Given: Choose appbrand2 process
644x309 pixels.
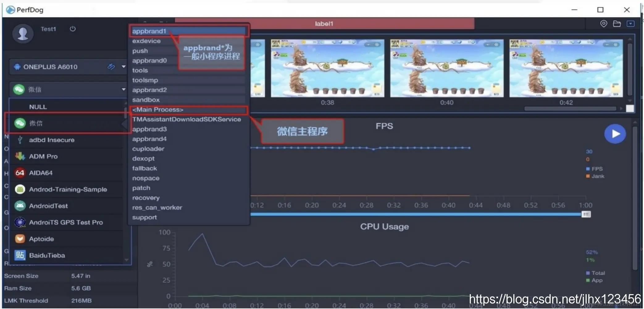Looking at the screenshot, I should coord(188,90).
